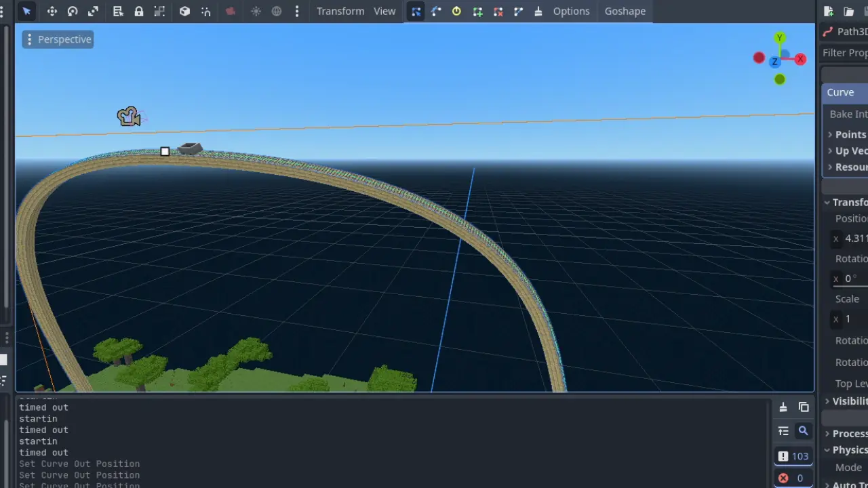Toggle Use Local Space cube button
868x488 pixels.
pos(184,12)
